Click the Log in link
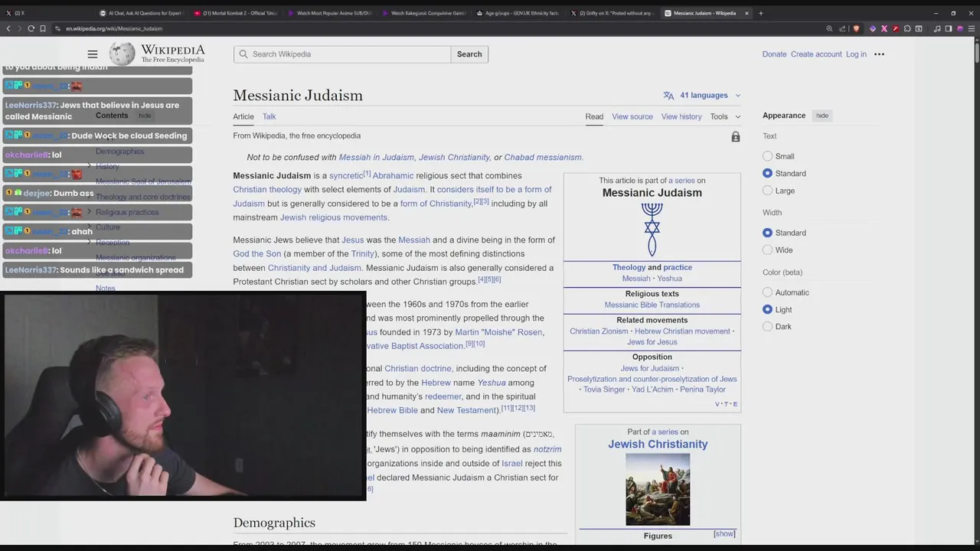The width and height of the screenshot is (980, 551). tap(856, 54)
